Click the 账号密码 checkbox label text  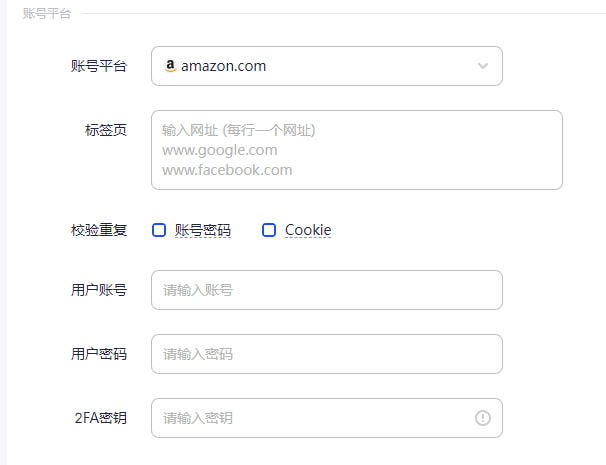click(203, 230)
